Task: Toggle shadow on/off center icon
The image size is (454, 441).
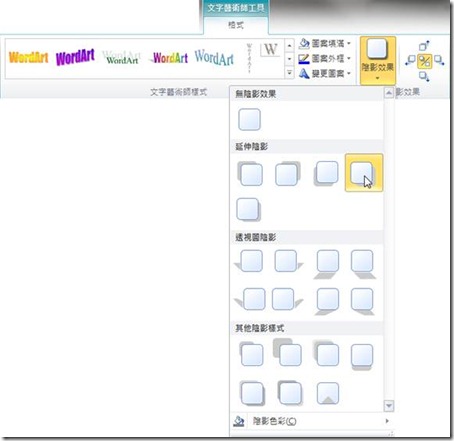Action: click(x=425, y=61)
